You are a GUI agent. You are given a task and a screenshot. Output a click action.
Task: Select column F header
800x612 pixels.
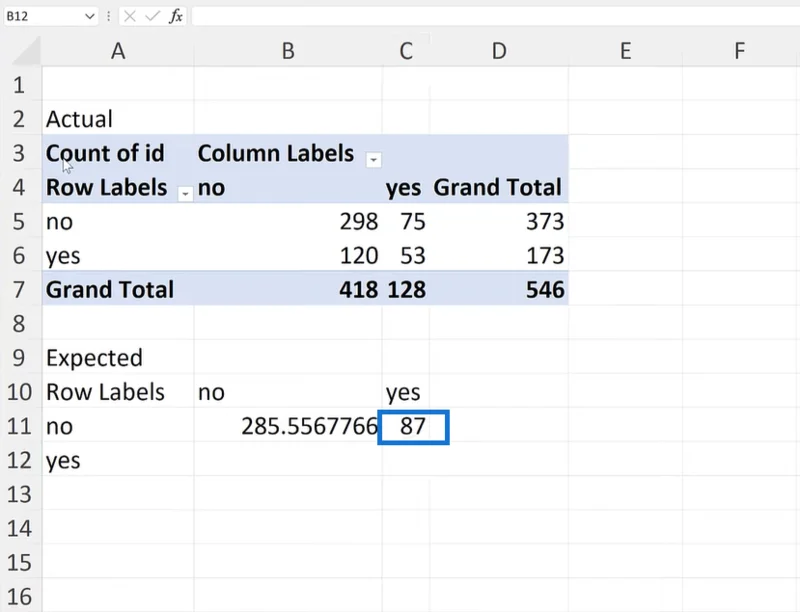pyautogui.click(x=739, y=50)
